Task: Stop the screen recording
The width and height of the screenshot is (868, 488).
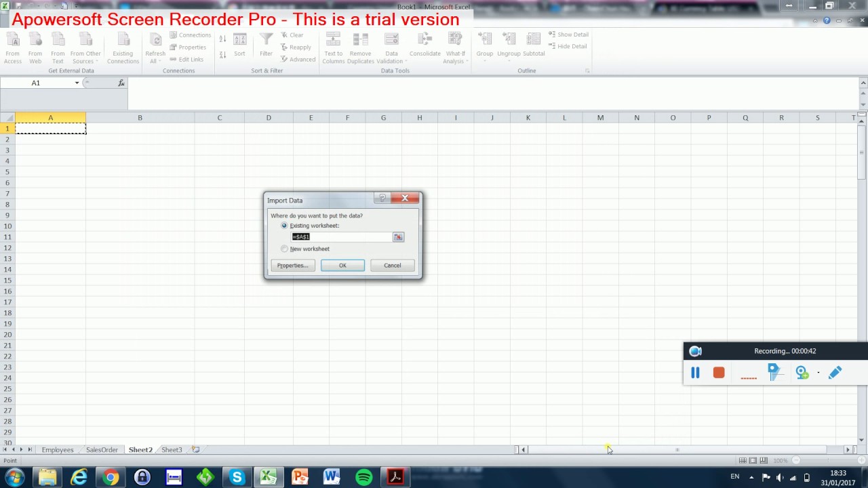Action: [x=719, y=373]
